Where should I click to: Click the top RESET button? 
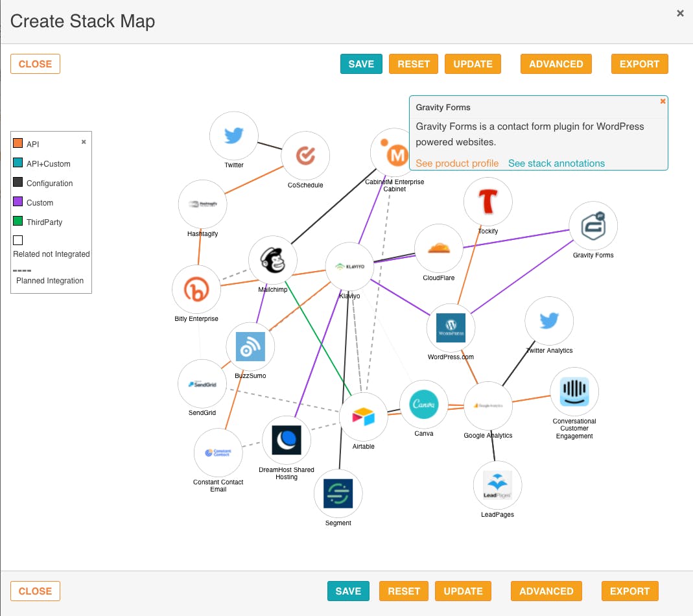[x=413, y=64]
